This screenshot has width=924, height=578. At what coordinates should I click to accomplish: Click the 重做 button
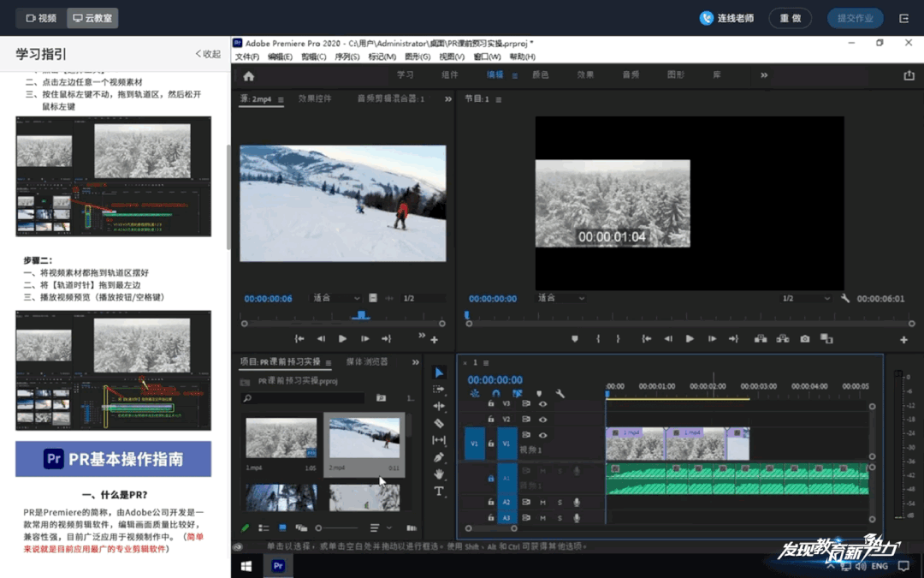(x=790, y=18)
